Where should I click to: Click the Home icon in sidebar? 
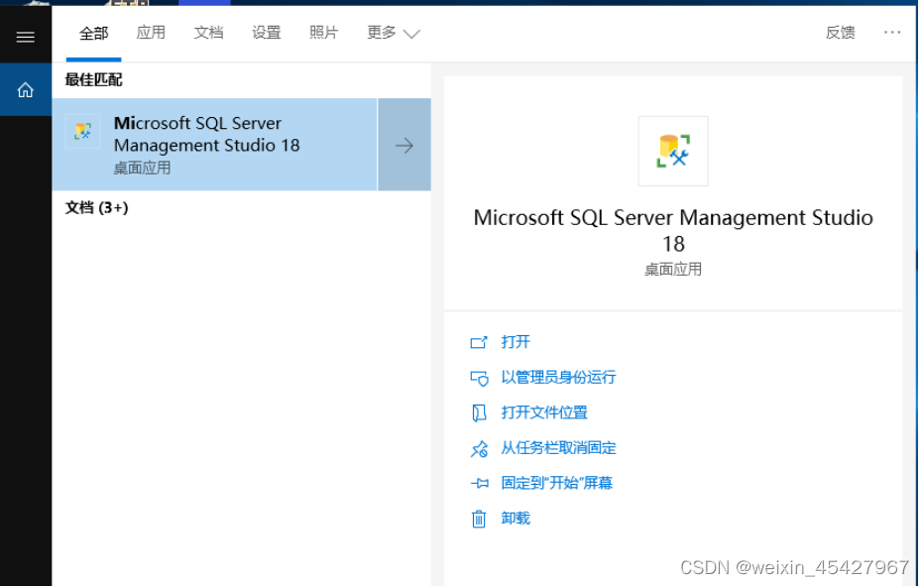[x=26, y=90]
